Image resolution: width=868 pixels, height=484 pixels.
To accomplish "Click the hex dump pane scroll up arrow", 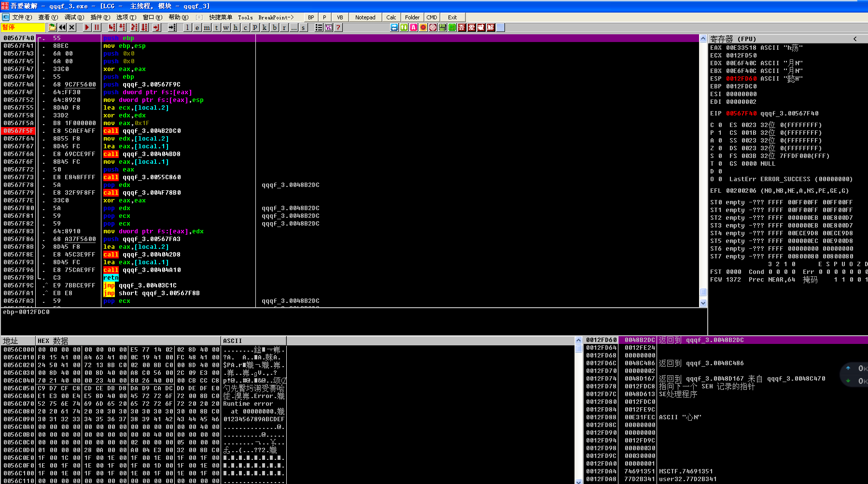I will point(578,341).
